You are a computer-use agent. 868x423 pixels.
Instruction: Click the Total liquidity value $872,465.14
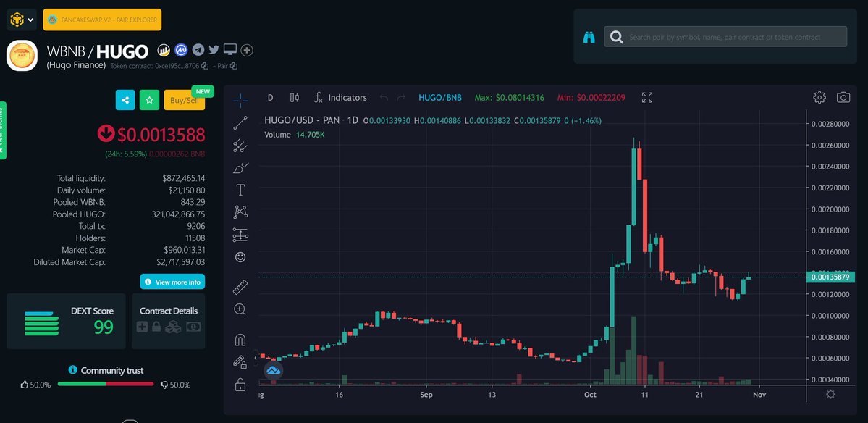(184, 178)
